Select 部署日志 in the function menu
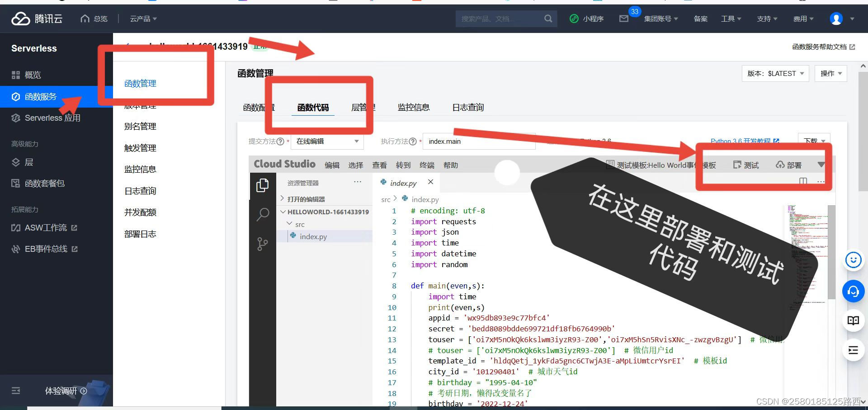This screenshot has height=410, width=868. point(140,234)
